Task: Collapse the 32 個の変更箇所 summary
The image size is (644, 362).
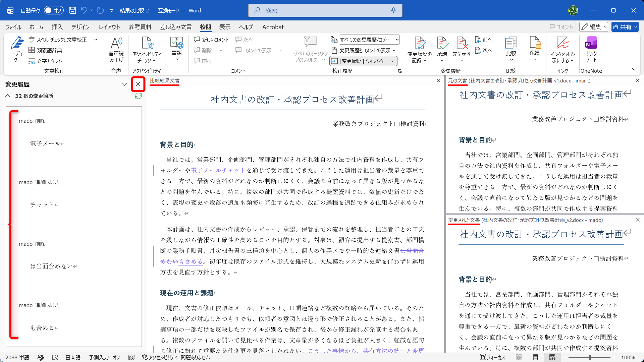Action: pyautogui.click(x=8, y=96)
